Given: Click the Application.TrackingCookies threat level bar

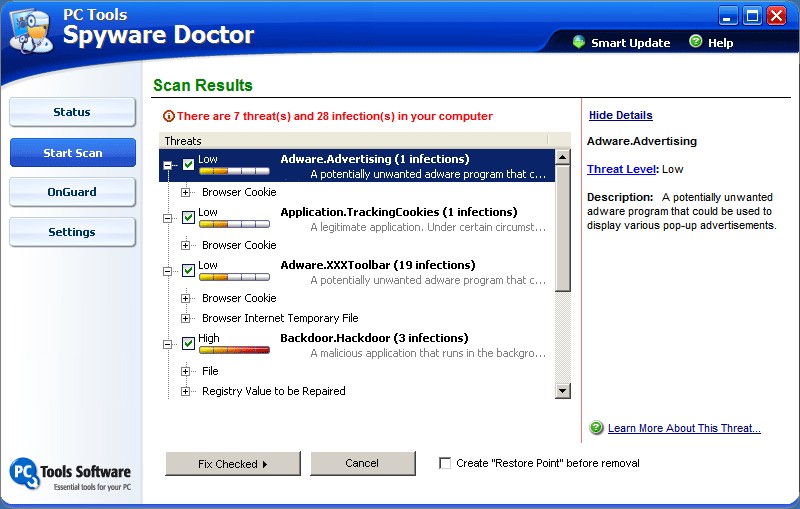Looking at the screenshot, I should click(x=234, y=224).
